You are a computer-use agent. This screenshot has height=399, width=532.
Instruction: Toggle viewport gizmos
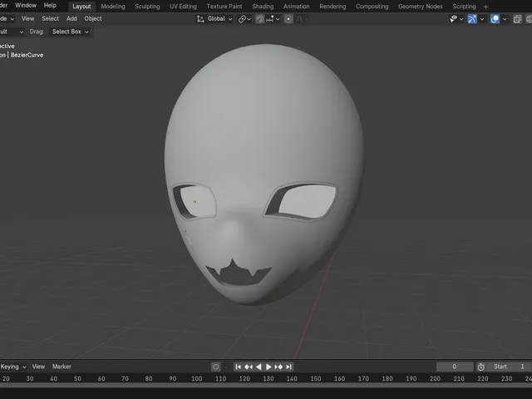coord(472,19)
